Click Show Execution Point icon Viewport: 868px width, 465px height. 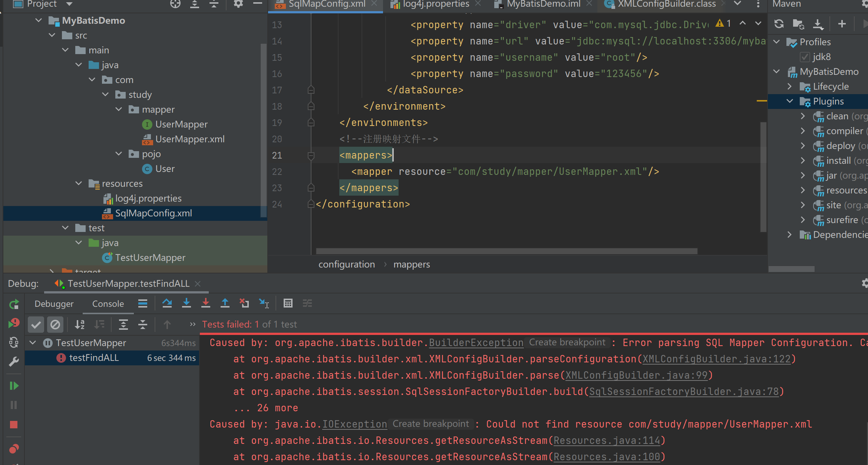tap(143, 304)
